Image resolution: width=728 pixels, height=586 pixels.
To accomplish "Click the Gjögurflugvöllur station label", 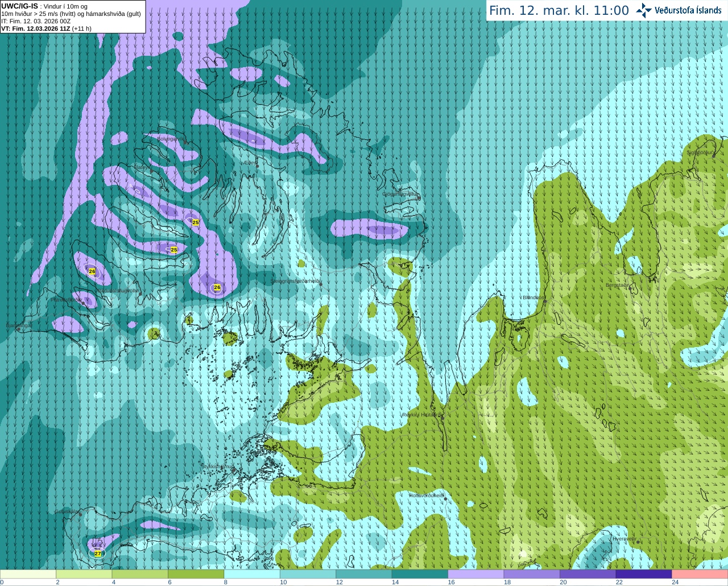I will (400, 194).
